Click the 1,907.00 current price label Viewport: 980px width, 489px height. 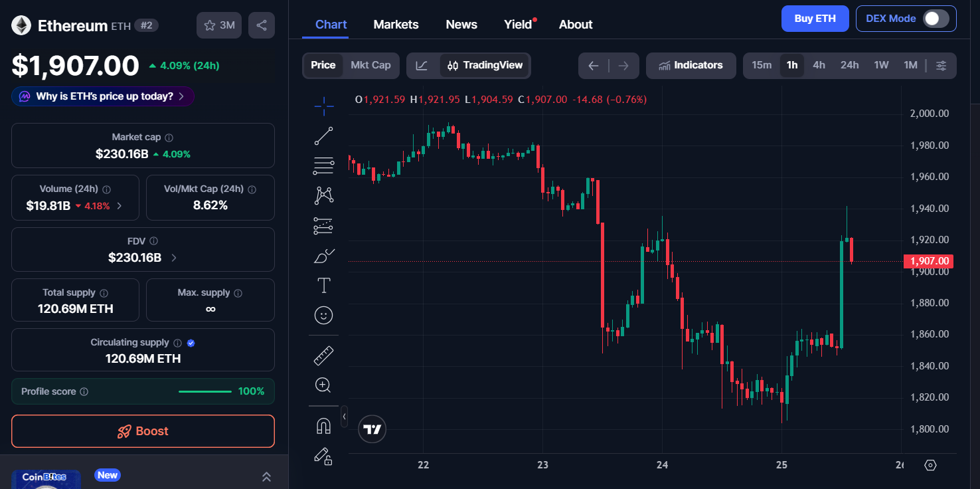[928, 261]
